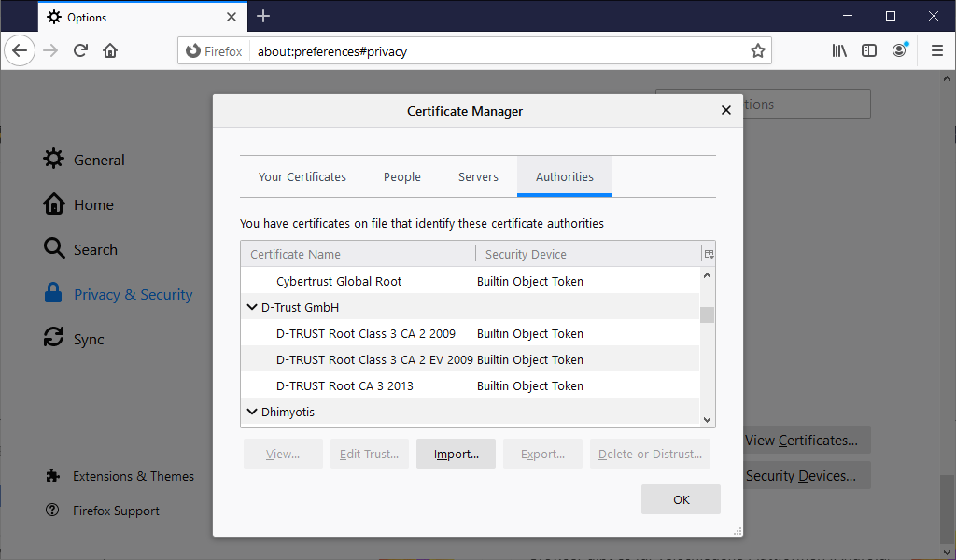Reload the current page
Screen dimensions: 956x560
[81, 50]
